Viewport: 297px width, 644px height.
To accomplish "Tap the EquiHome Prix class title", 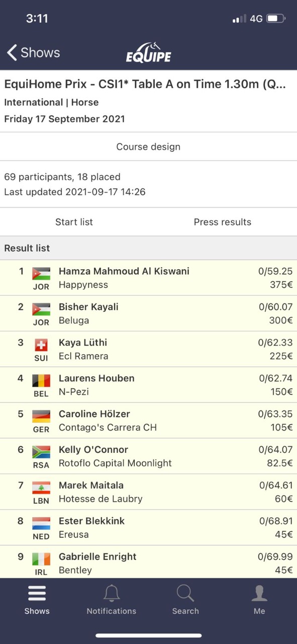I will coord(145,84).
